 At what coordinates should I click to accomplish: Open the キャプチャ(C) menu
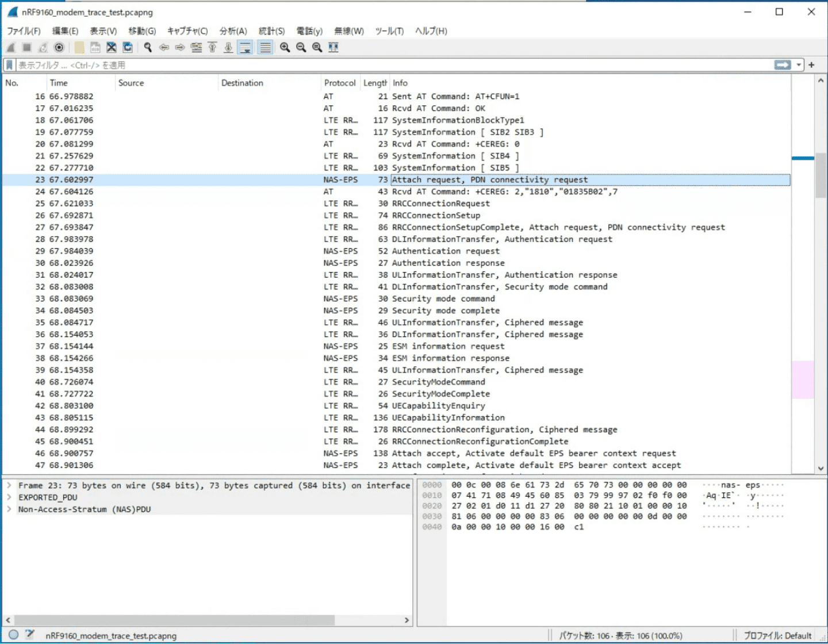click(x=187, y=31)
